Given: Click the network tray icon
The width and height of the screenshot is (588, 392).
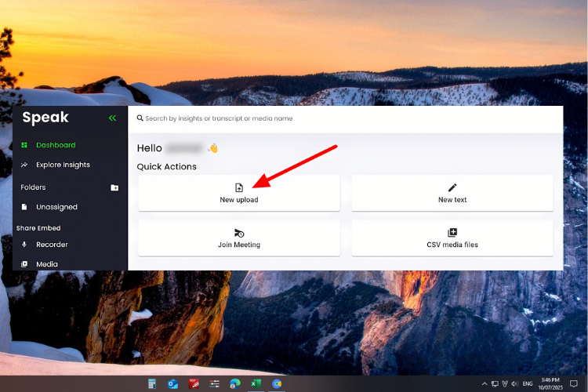Looking at the screenshot, I should point(495,383).
